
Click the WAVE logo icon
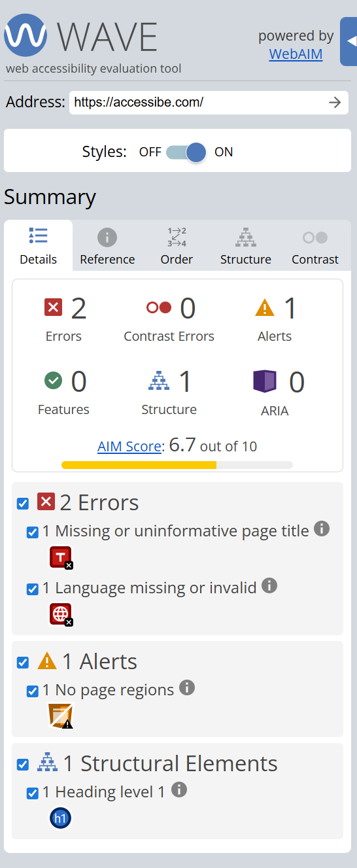[25, 35]
